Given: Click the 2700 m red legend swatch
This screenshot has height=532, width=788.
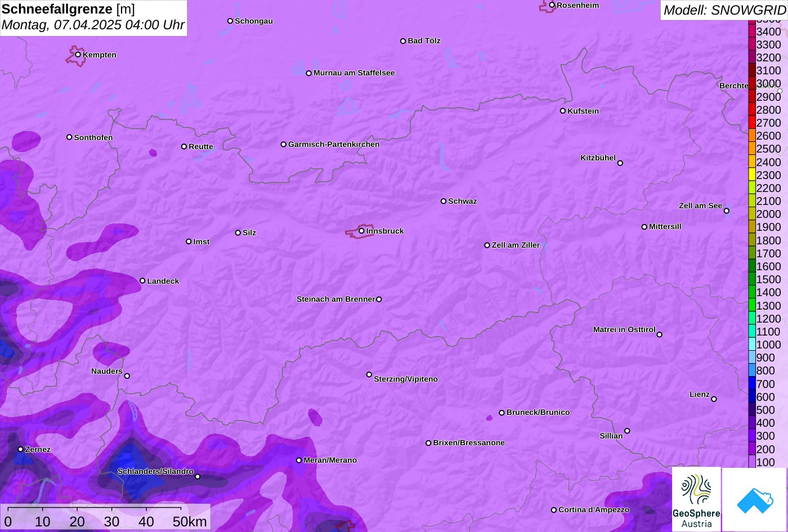Looking at the screenshot, I should 752,122.
